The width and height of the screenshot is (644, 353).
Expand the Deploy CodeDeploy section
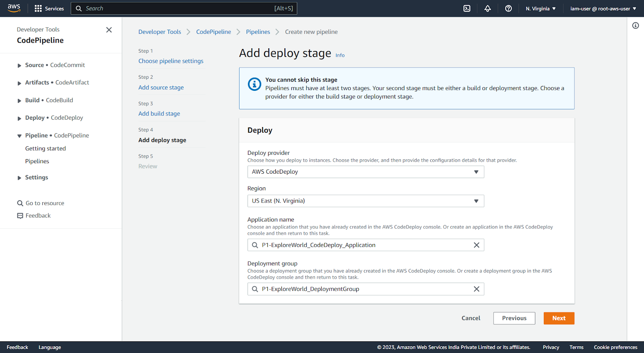(19, 119)
